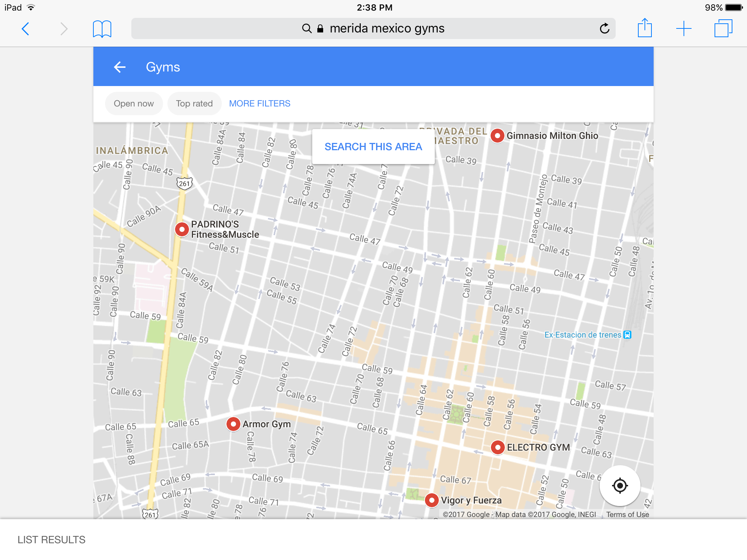Tap the magnifier icon in address bar
Image resolution: width=747 pixels, height=560 pixels.
point(307,28)
